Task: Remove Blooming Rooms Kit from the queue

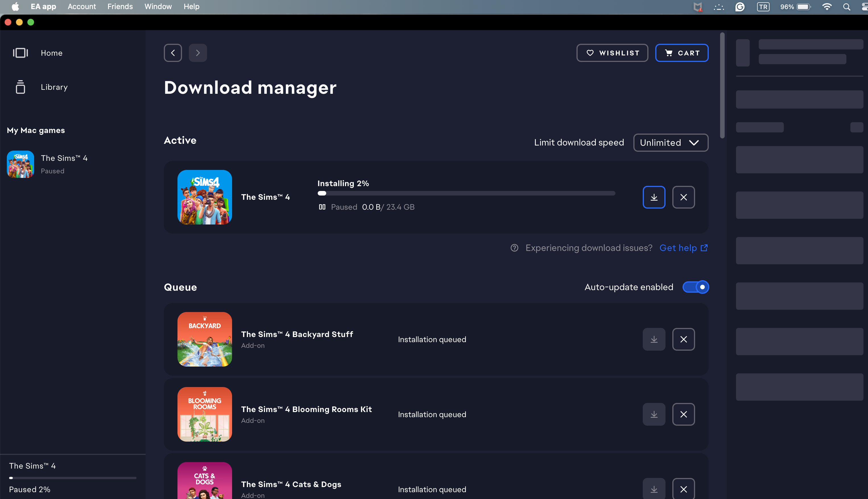Action: tap(683, 414)
